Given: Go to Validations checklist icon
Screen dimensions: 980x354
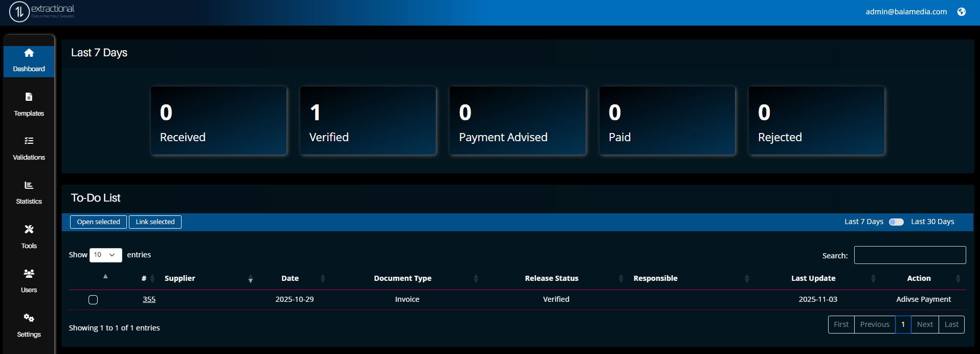Looking at the screenshot, I should [29, 141].
